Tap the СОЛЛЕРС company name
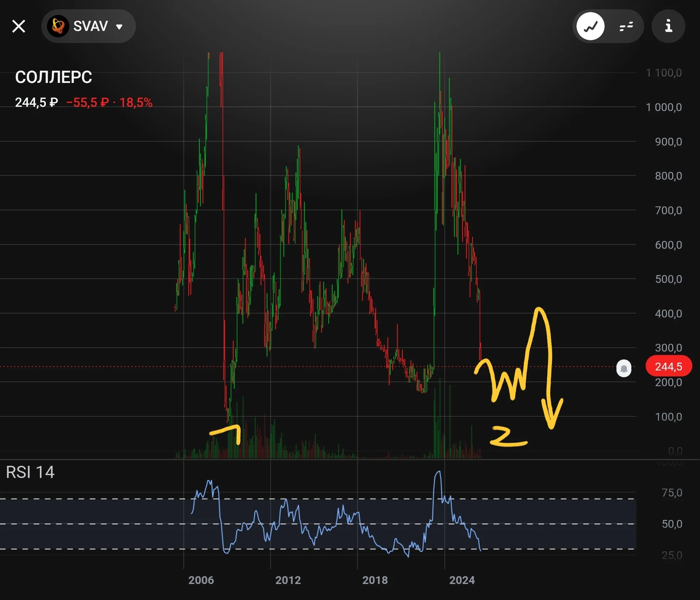 (53, 77)
